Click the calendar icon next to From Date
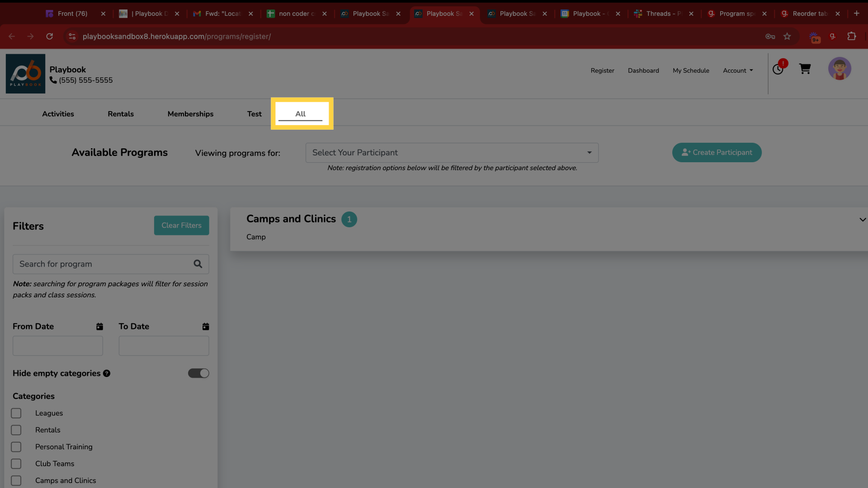Viewport: 868px width, 488px height. (x=99, y=327)
